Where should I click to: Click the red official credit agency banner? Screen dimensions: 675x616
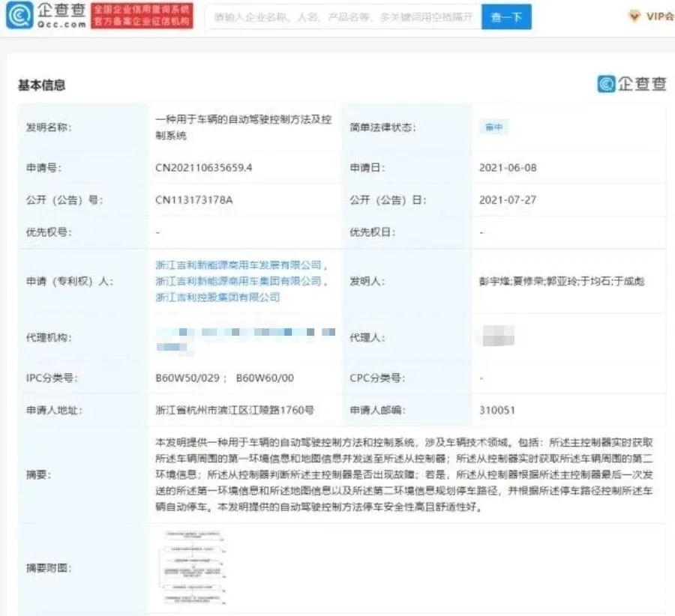(142, 16)
